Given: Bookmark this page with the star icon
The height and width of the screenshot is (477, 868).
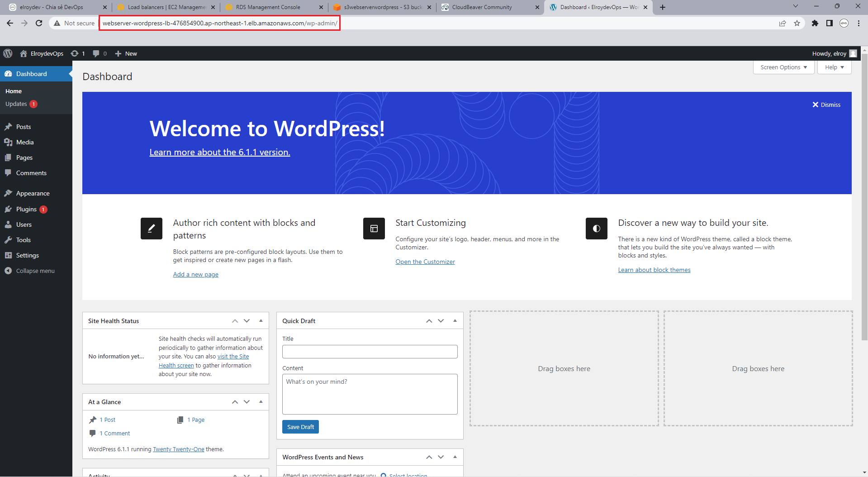Looking at the screenshot, I should coord(797,23).
